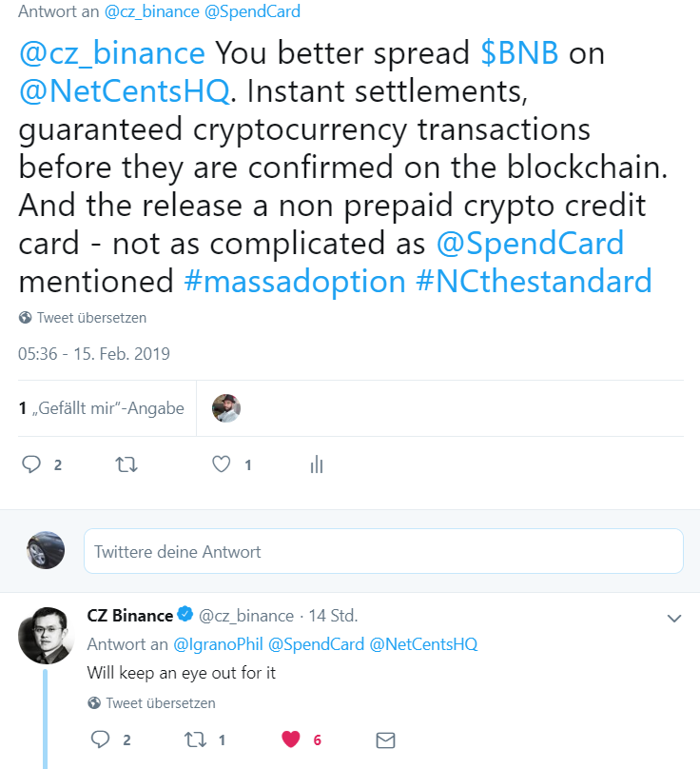Screen dimensions: 700x769
Task: Reply to CZ Binance's tweet
Action: click(100, 739)
